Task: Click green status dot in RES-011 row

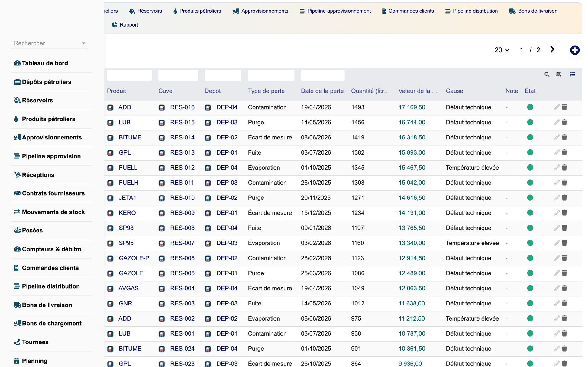Action: [530, 183]
